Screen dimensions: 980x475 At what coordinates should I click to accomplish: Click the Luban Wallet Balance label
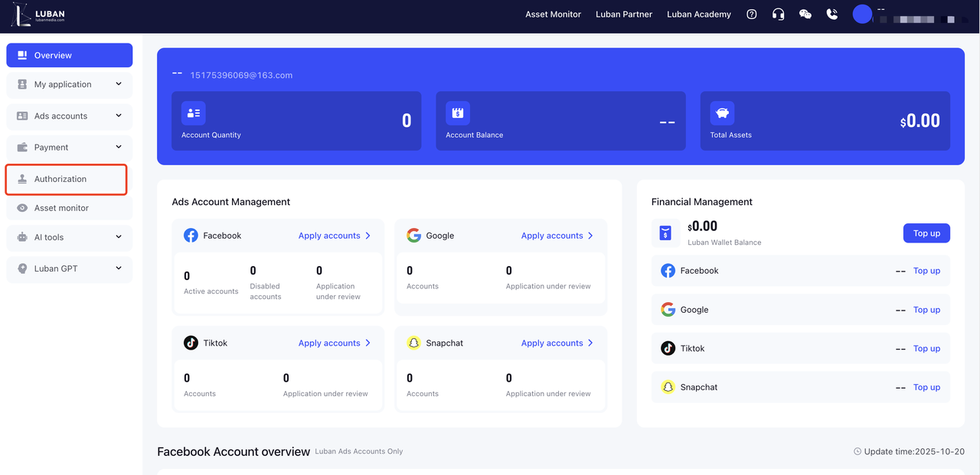coord(724,242)
